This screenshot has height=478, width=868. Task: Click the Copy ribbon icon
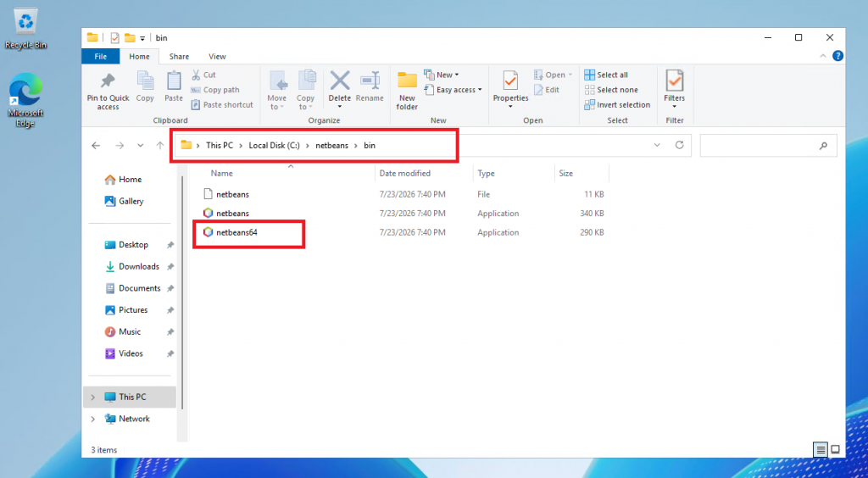(x=145, y=81)
